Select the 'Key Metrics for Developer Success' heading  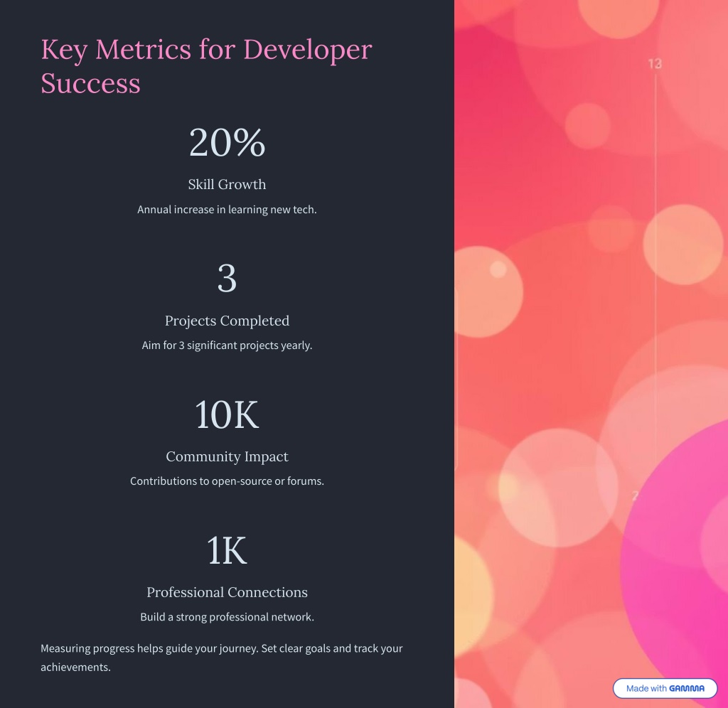pos(207,66)
